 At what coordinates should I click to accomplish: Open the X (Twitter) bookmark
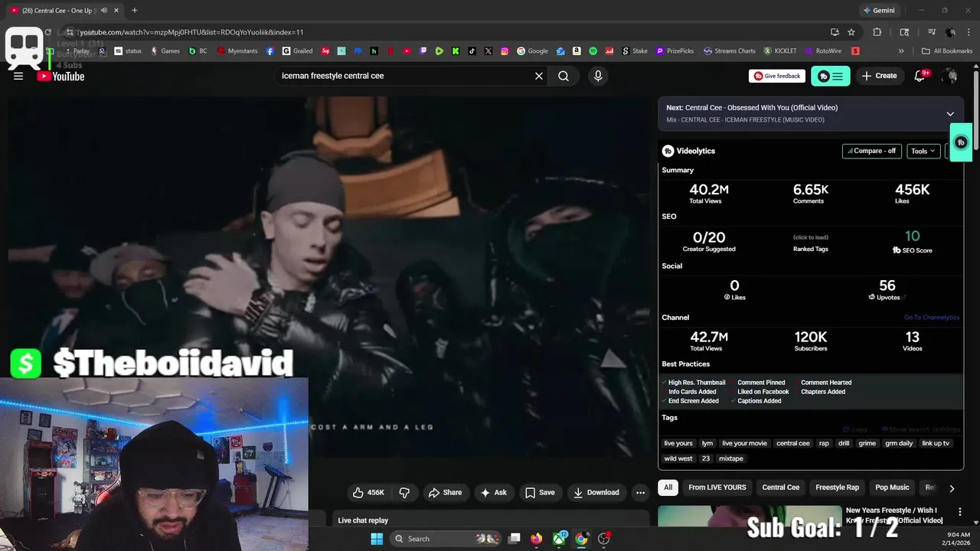click(x=488, y=51)
